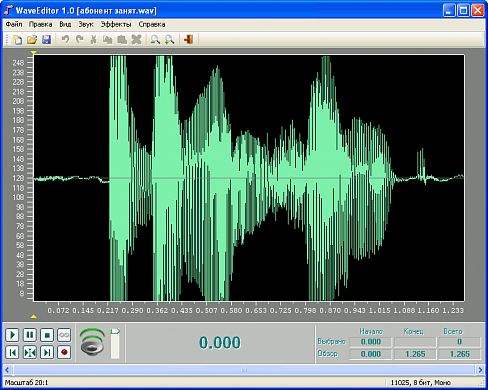The image size is (488, 390).
Task: Click the Copy toolbar icon
Action: (x=107, y=40)
